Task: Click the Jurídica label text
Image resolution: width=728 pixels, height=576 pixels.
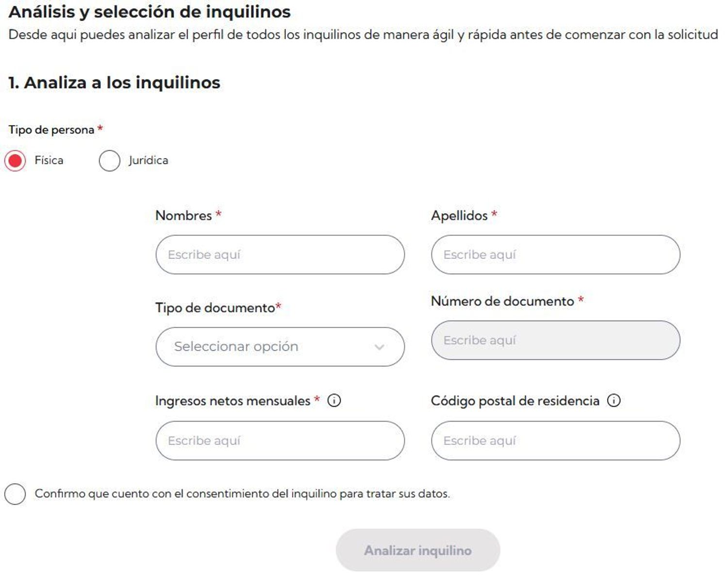Action: tap(149, 161)
